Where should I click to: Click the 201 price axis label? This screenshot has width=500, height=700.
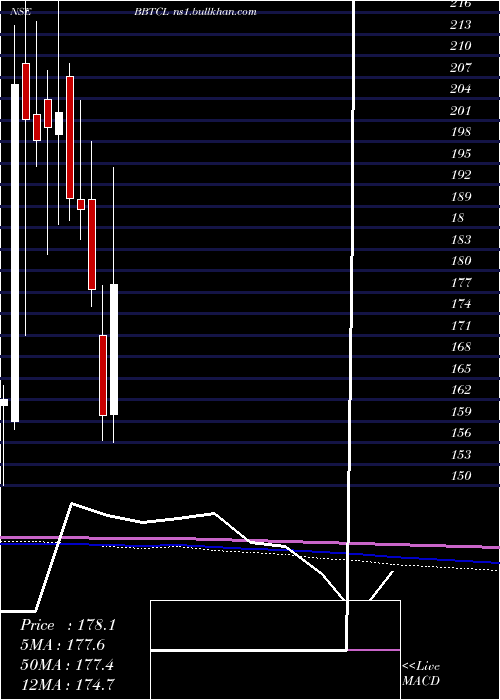click(x=461, y=111)
